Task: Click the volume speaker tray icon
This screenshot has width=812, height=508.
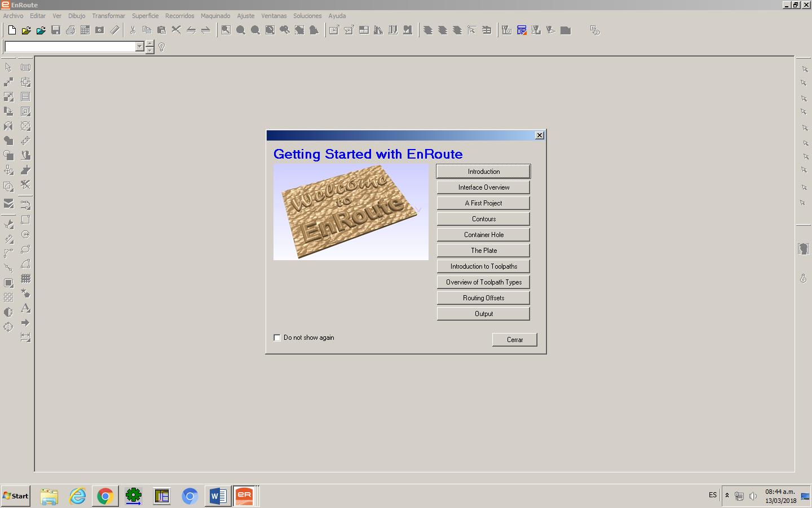Action: point(753,496)
